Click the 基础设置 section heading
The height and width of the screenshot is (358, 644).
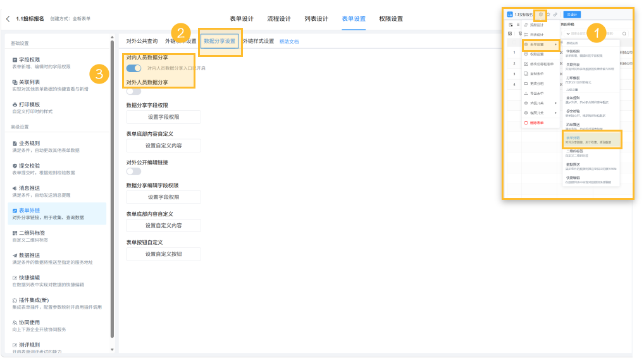[x=20, y=44]
